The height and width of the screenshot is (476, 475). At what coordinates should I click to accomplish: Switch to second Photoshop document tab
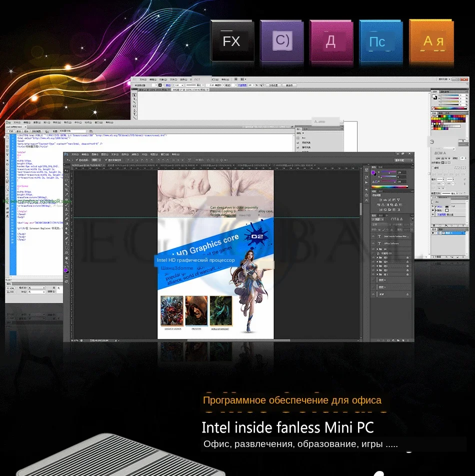[132, 165]
